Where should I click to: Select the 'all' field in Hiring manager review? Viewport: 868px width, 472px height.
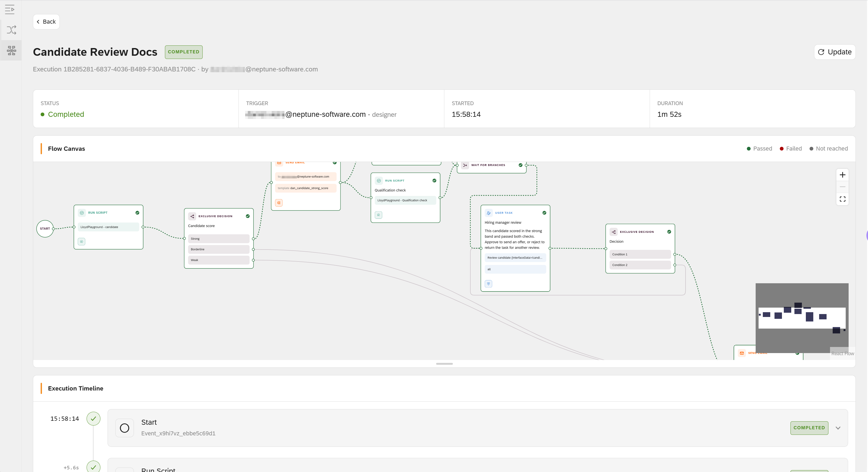click(515, 269)
